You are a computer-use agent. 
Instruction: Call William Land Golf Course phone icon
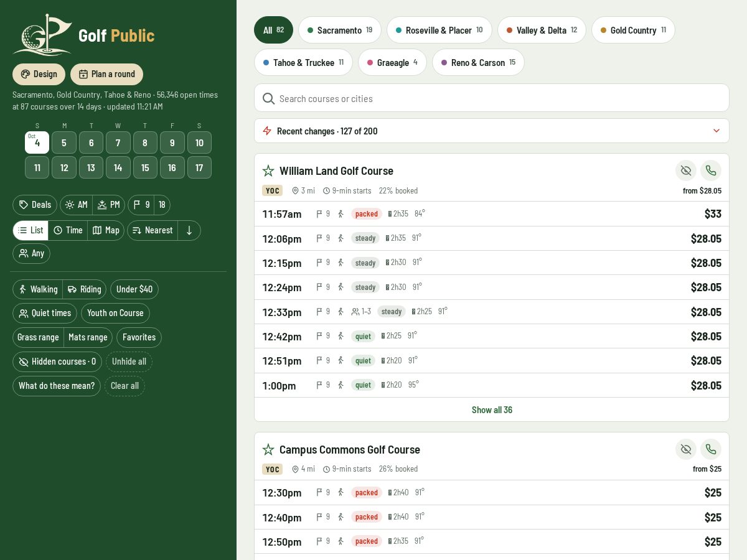[711, 170]
